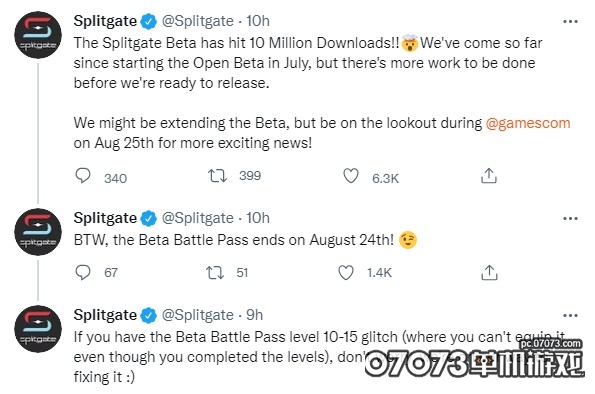Open more options on the first tweet
595x394 pixels.
(570, 22)
